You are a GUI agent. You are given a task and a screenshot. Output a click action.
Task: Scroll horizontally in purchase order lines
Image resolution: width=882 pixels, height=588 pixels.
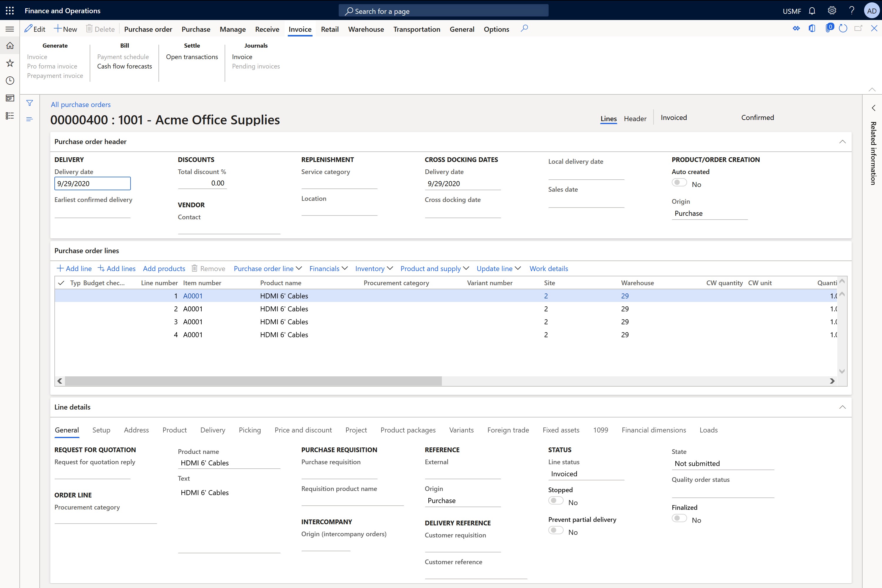pos(448,381)
